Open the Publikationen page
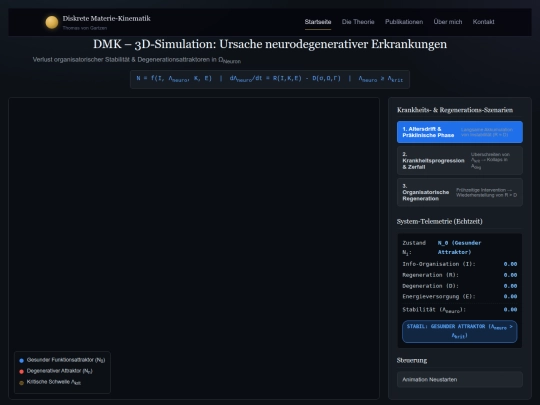This screenshot has height=405, width=540. point(404,22)
